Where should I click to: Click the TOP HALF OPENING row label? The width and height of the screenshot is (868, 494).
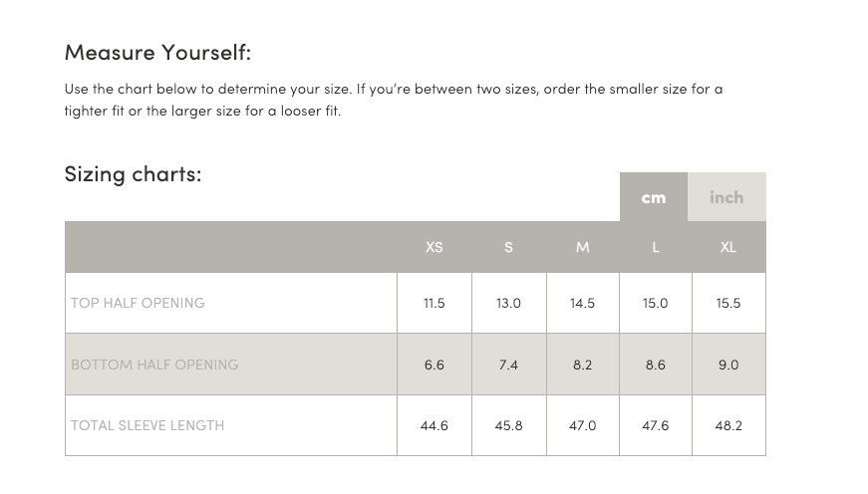tap(138, 303)
